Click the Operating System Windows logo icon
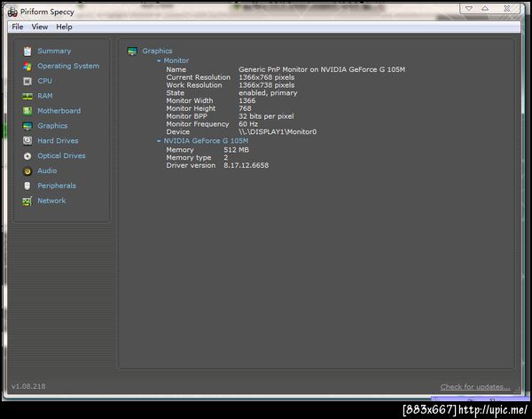Screen dimensions: 532x419 (27, 67)
